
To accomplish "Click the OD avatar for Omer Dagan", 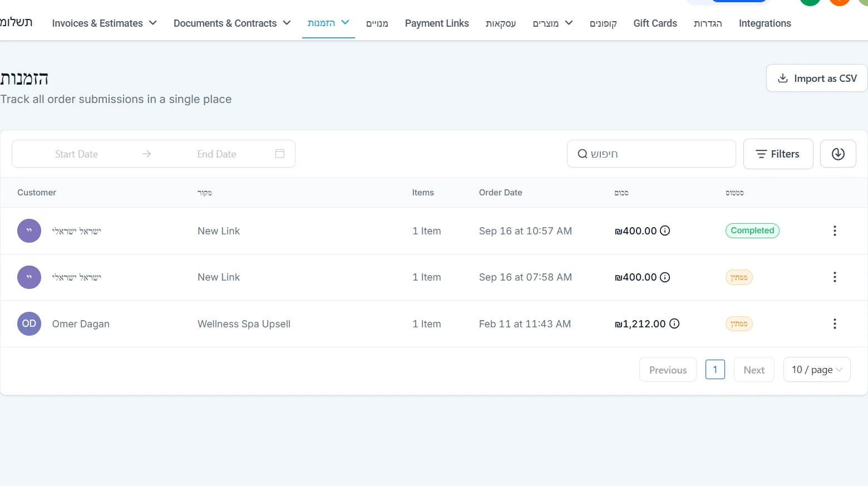I will [x=29, y=323].
